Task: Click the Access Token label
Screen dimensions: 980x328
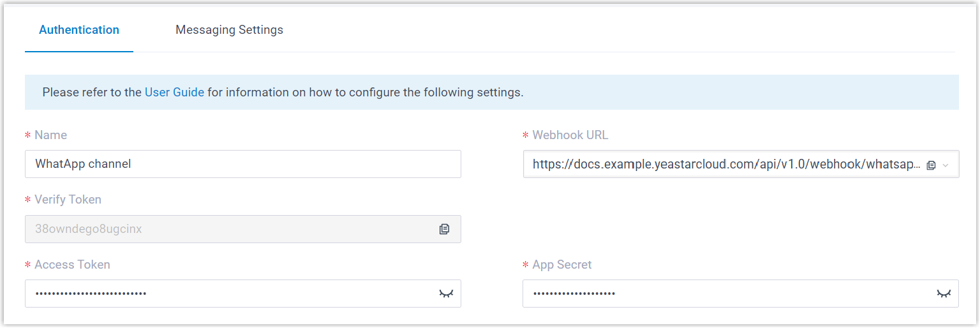Action: click(x=72, y=265)
